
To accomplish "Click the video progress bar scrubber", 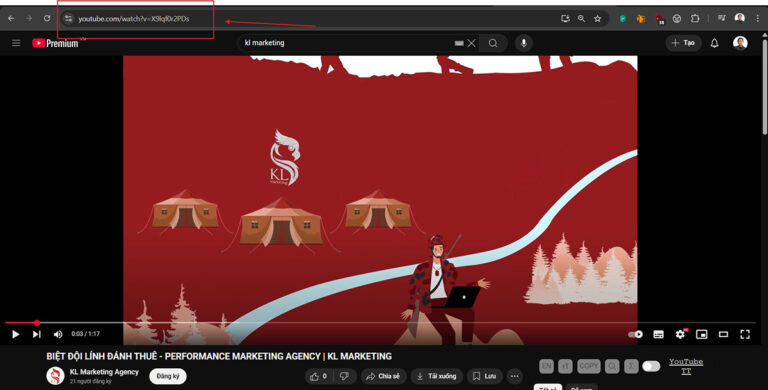I will 37,322.
